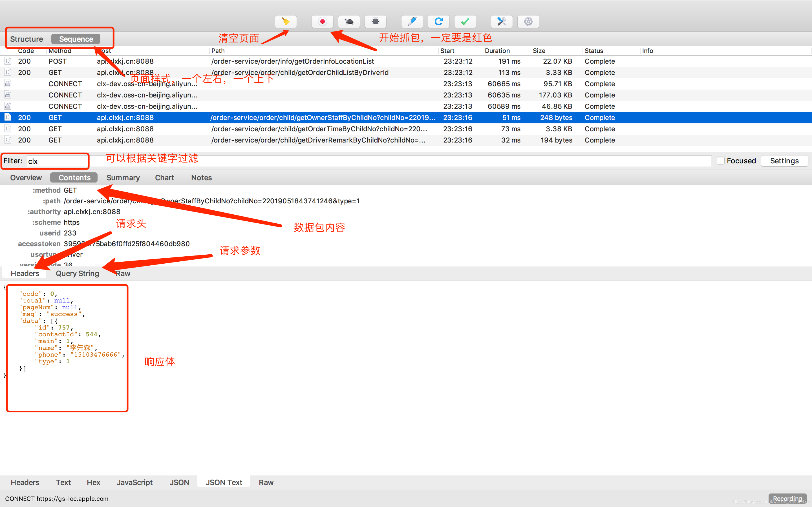Click the blue repeat request icon

[x=438, y=22]
